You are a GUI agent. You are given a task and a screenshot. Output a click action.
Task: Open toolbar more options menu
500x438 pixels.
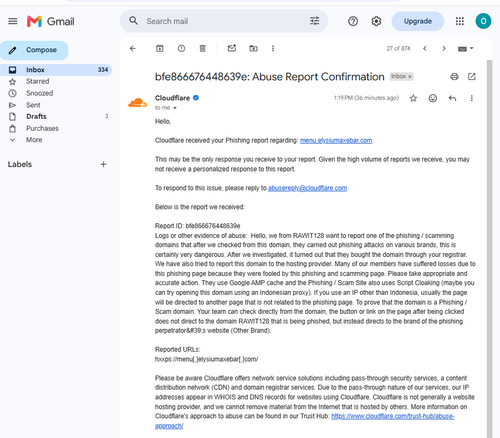tap(273, 49)
